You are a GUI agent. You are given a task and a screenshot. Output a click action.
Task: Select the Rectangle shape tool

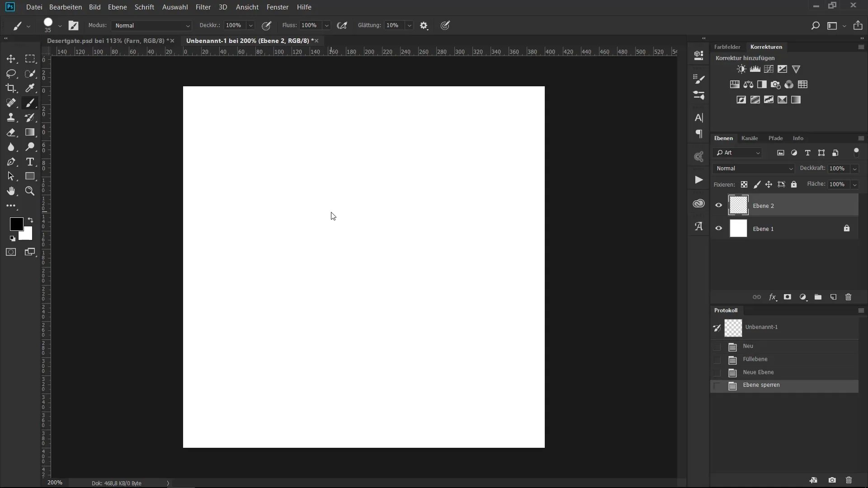click(30, 176)
